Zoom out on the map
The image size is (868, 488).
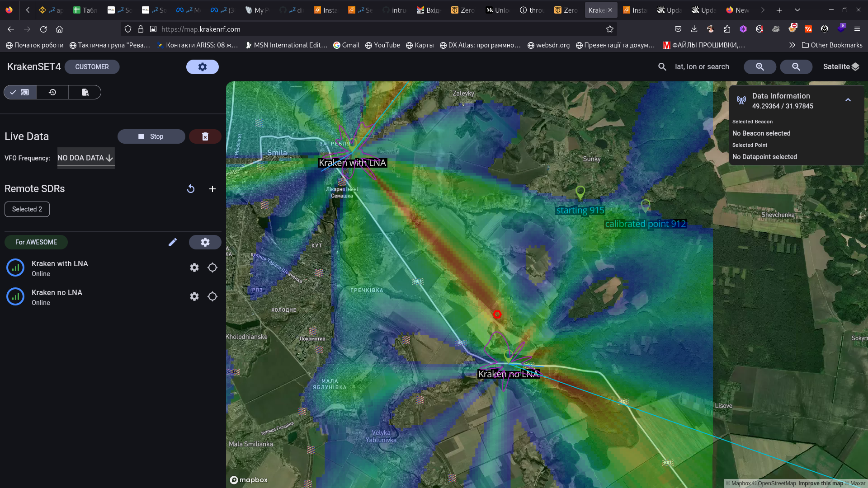pos(796,67)
